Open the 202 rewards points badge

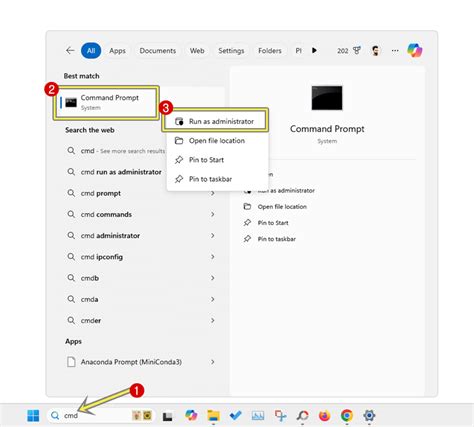[349, 51]
